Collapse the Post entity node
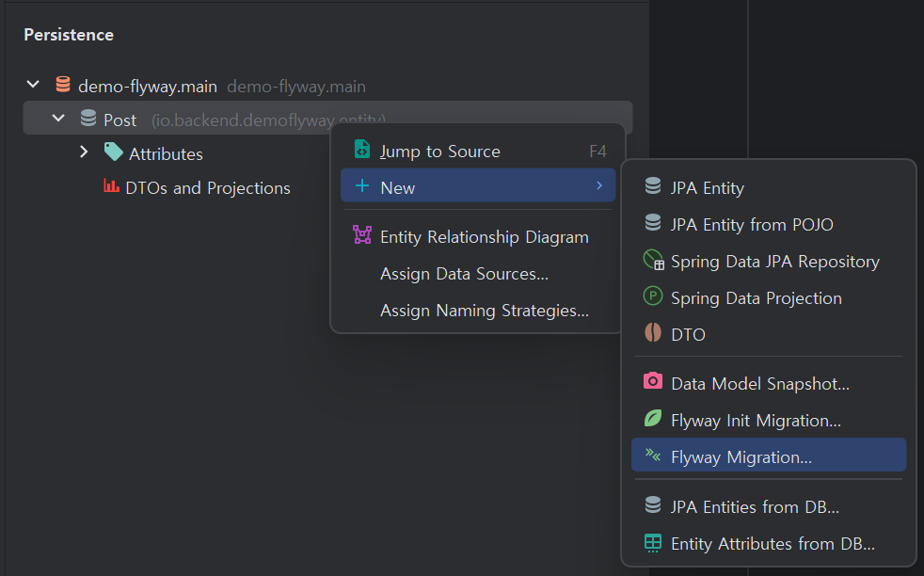Viewport: 924px width, 576px height. [x=58, y=119]
